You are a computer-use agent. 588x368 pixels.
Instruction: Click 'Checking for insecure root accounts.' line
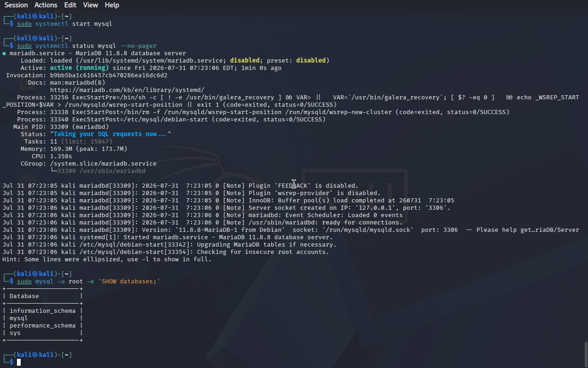point(166,252)
